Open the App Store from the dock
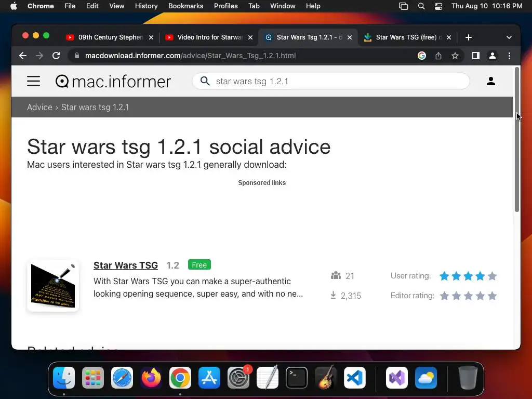The width and height of the screenshot is (532, 399). click(x=209, y=378)
